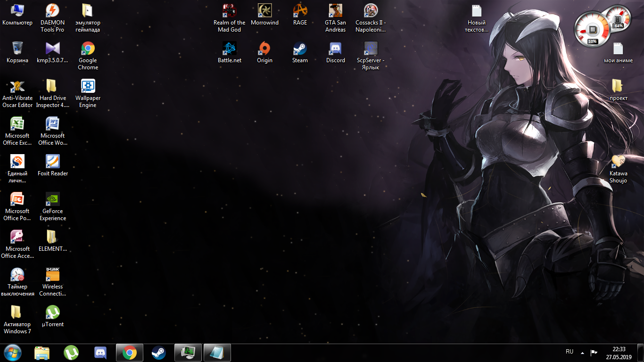Launch the Таймер выключения shortcut

[x=17, y=282]
